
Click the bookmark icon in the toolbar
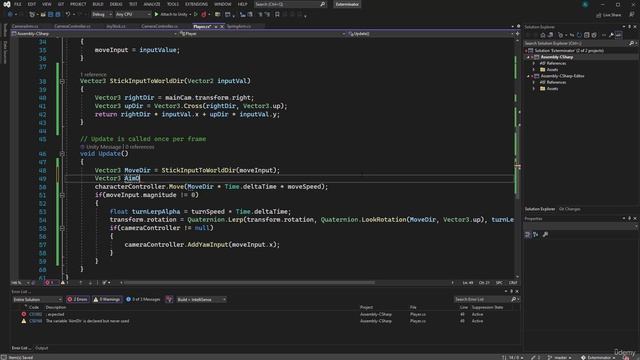277,14
